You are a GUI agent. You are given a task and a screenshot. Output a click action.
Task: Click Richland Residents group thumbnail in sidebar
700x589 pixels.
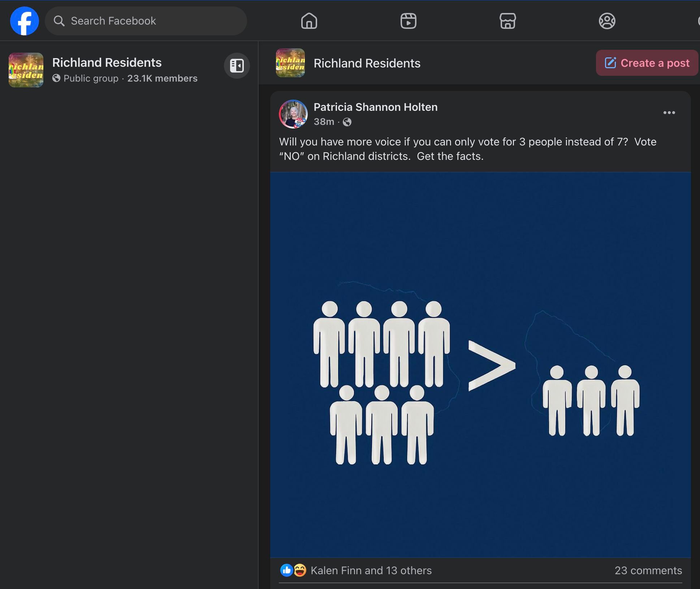pos(26,70)
